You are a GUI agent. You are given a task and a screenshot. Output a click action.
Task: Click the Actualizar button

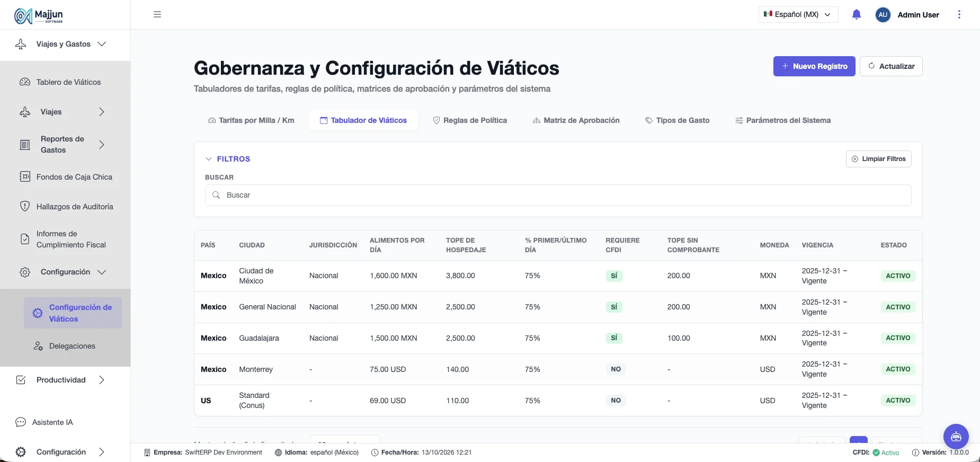891,66
